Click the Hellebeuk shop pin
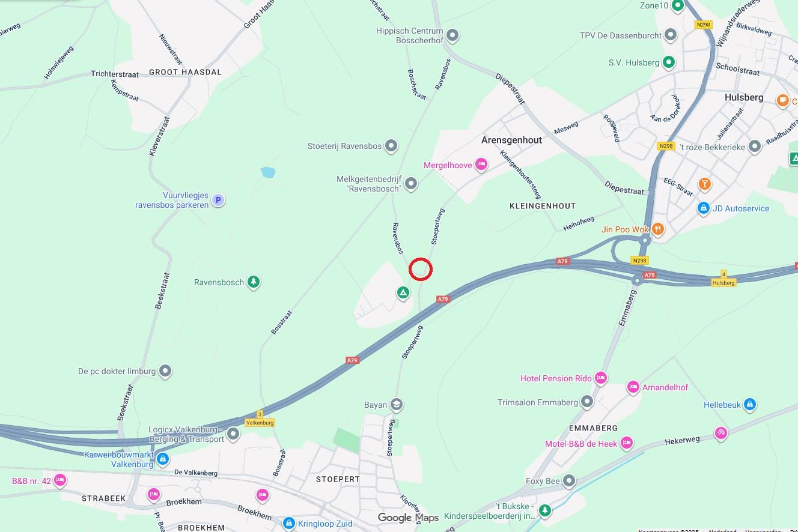 point(749,404)
